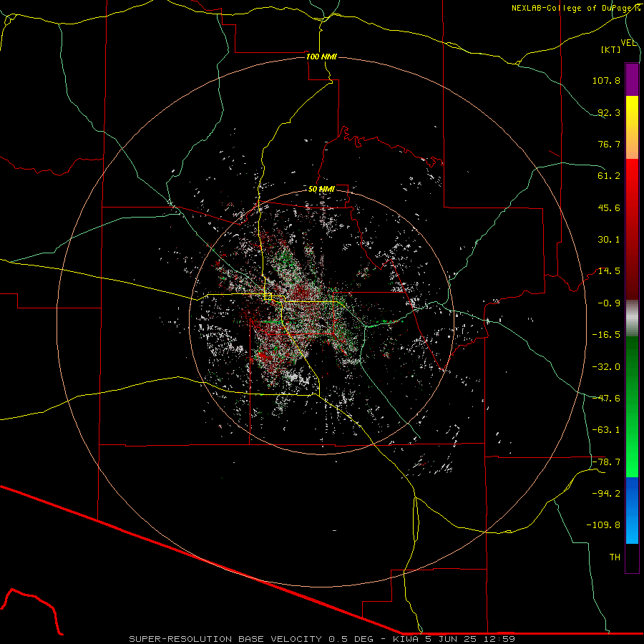Select the 45.6 velocity scale value
Image resolution: width=644 pixels, height=644 pixels.
(609, 208)
